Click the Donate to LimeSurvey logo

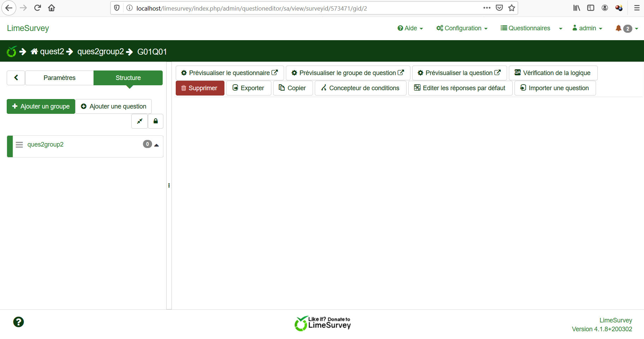[323, 323]
